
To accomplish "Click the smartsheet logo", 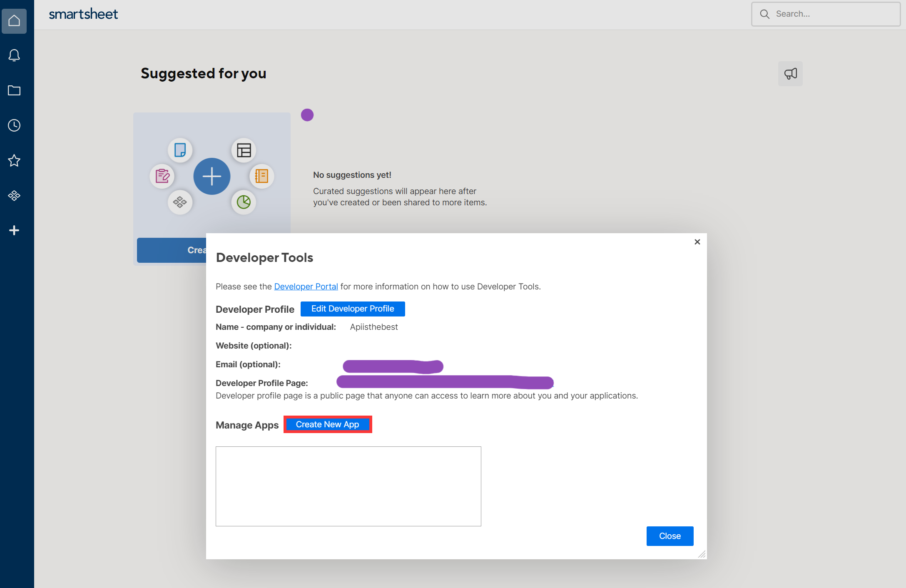I will [83, 14].
